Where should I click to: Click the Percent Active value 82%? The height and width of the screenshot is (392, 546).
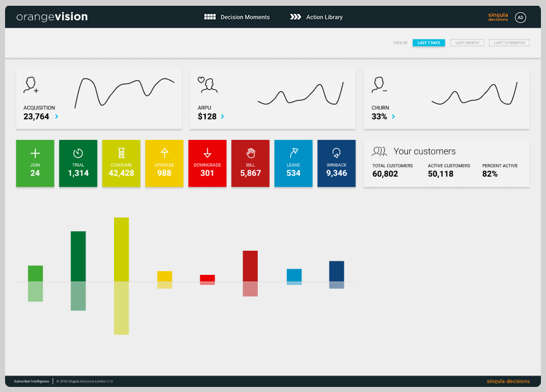[490, 174]
